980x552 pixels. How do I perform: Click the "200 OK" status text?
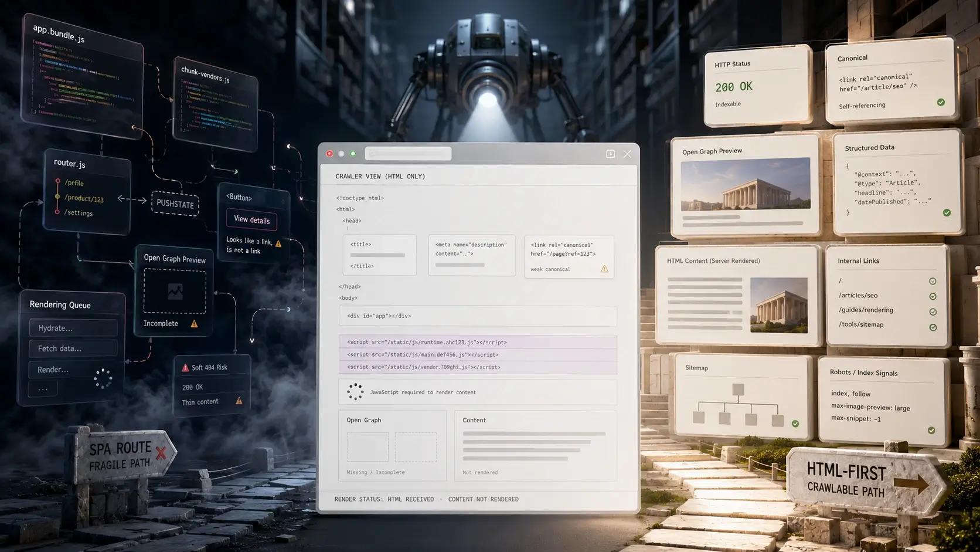[734, 87]
